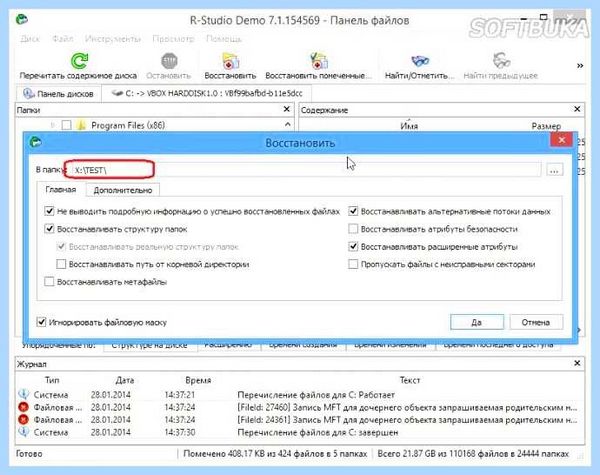Enable Пропускать файлы с неисправными секторами
600x475 pixels.
[353, 264]
